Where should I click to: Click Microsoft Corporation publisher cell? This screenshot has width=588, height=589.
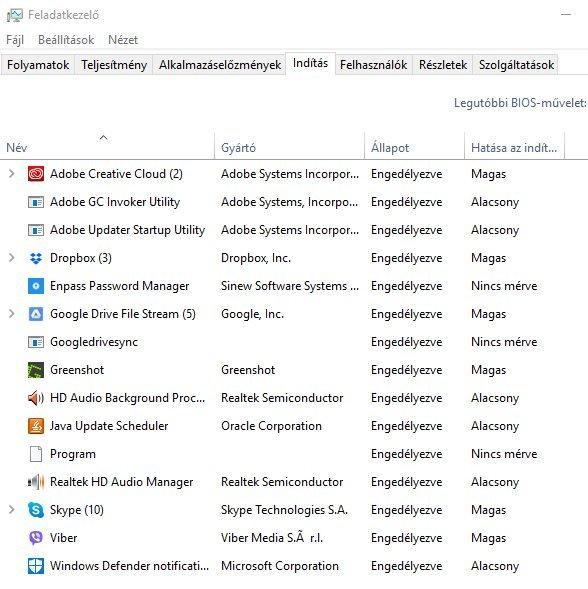[280, 566]
